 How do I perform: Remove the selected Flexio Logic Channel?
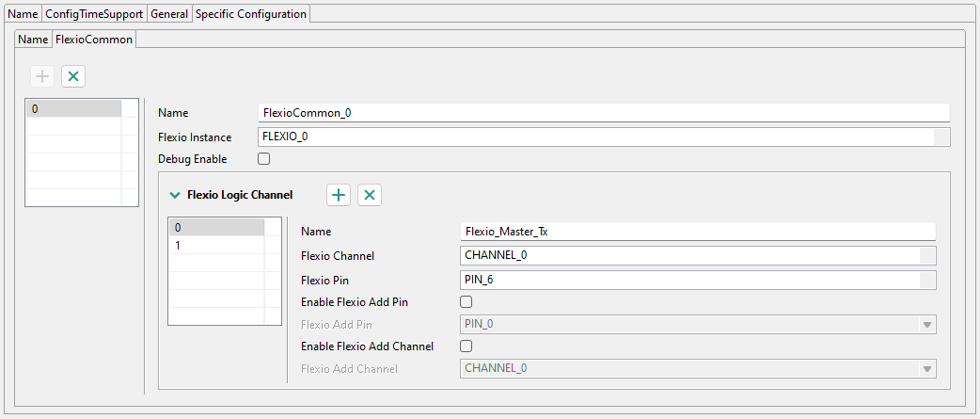[370, 195]
